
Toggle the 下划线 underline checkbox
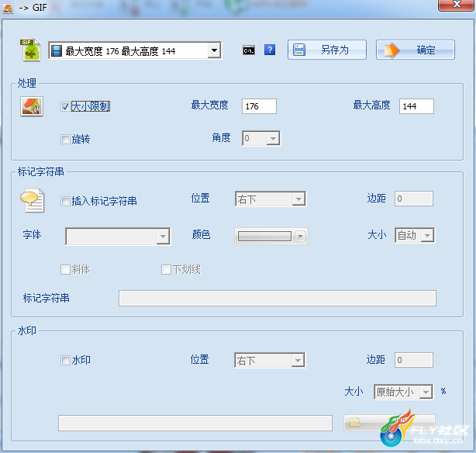(166, 269)
